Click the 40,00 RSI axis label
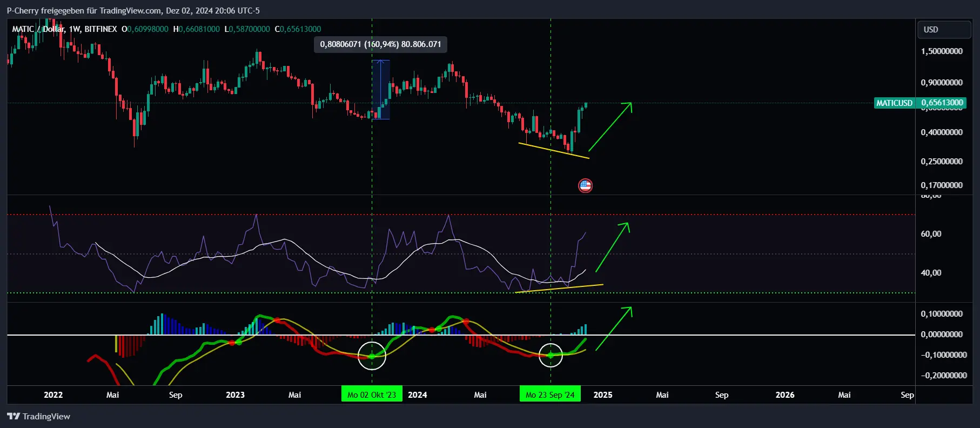The image size is (980, 428). click(x=931, y=273)
